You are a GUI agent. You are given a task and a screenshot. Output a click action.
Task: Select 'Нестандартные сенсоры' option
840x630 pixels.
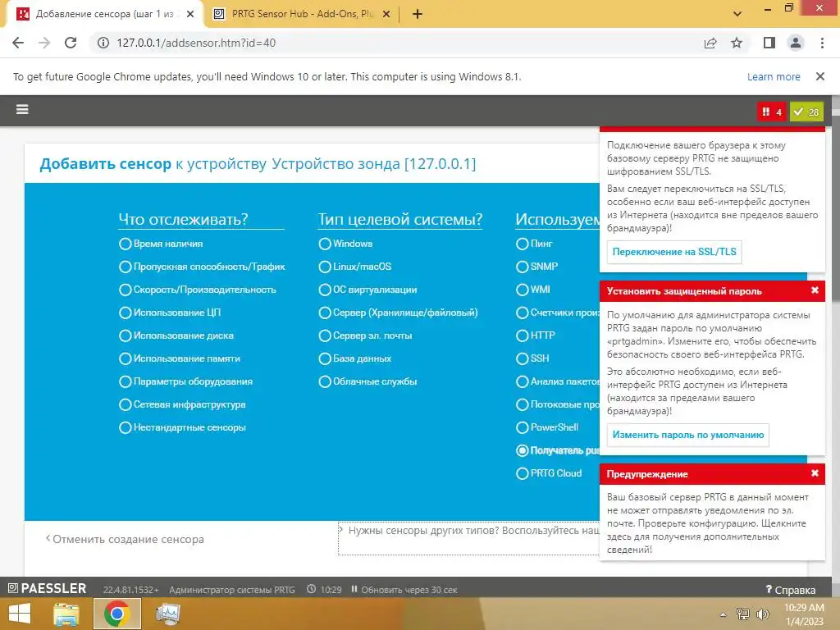[x=125, y=428]
